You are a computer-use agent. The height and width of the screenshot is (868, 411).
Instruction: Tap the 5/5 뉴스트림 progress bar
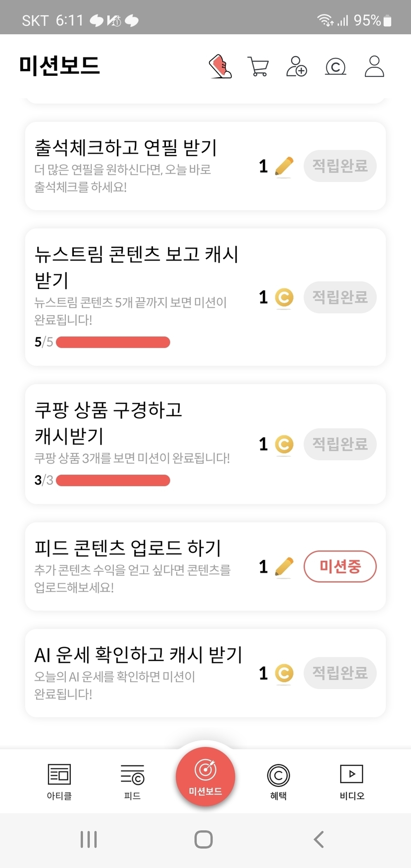(x=113, y=342)
